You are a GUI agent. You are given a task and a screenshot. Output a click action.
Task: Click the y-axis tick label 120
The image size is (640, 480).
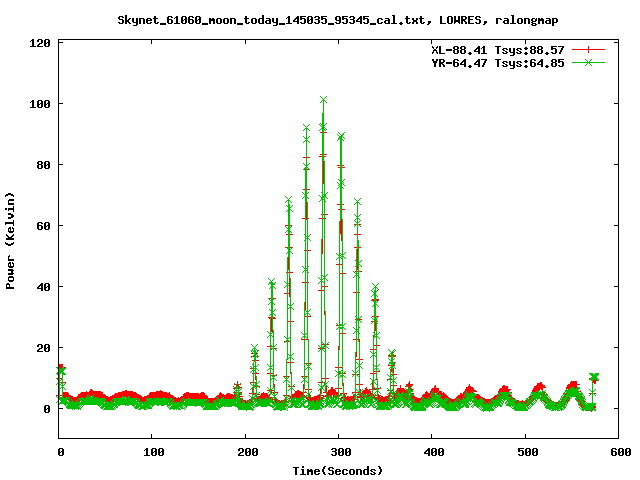coord(40,43)
